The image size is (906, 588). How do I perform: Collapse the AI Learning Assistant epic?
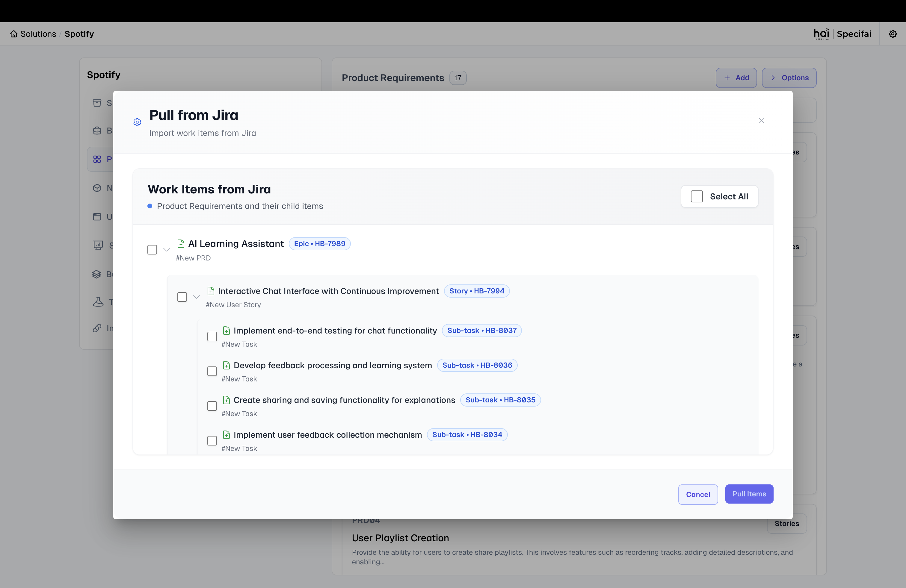tap(166, 249)
